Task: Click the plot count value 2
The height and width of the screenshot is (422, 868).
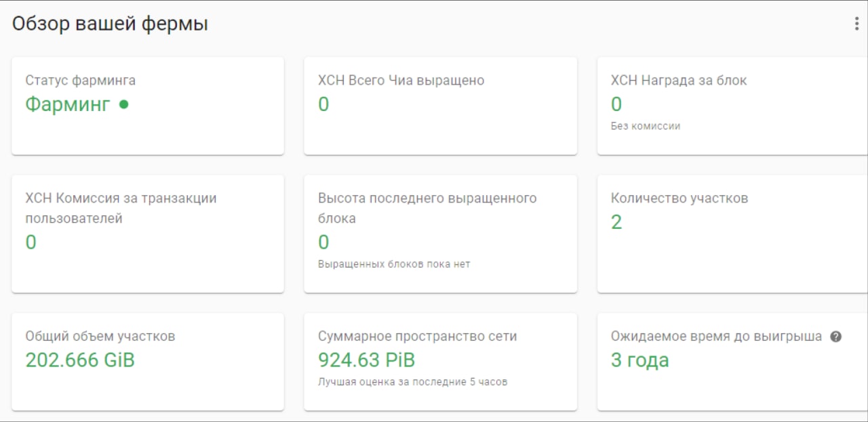Action: pyautogui.click(x=616, y=222)
